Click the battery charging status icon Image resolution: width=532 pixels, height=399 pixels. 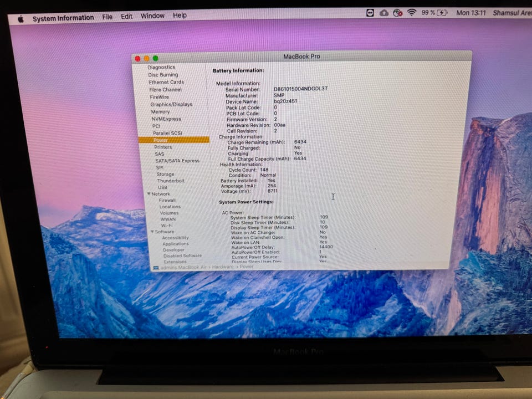(x=442, y=13)
